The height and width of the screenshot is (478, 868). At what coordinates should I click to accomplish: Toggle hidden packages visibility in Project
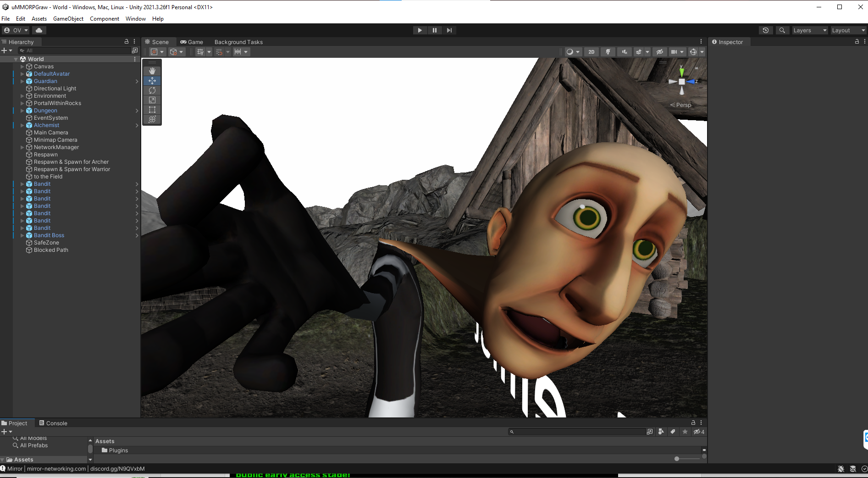698,432
